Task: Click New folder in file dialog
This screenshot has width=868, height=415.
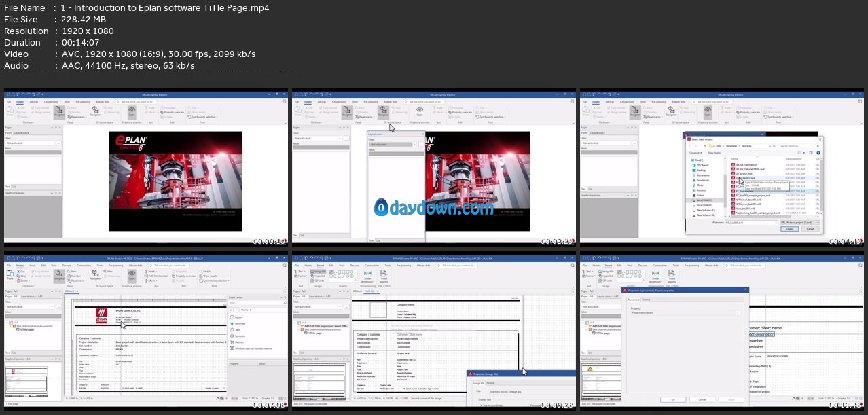Action: coord(715,153)
